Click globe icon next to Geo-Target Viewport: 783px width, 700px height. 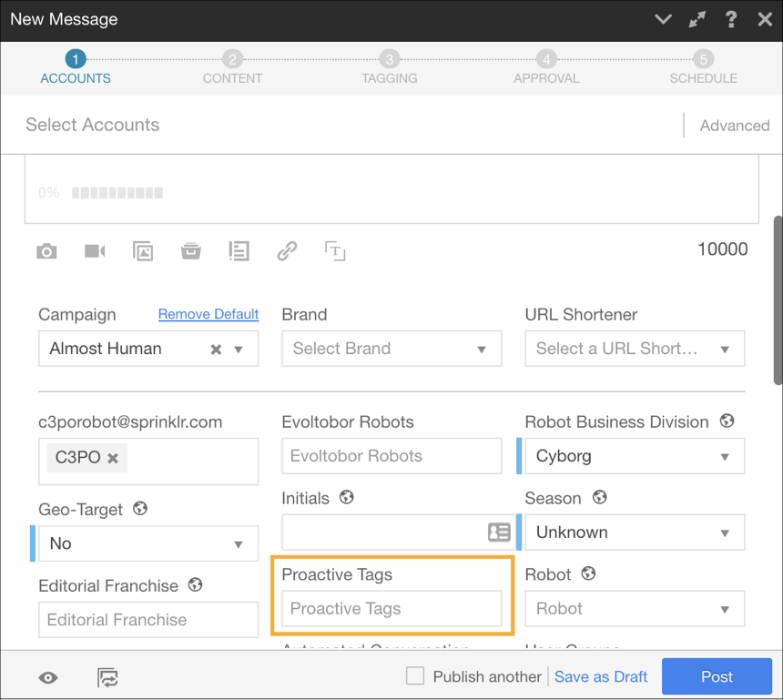coord(140,509)
